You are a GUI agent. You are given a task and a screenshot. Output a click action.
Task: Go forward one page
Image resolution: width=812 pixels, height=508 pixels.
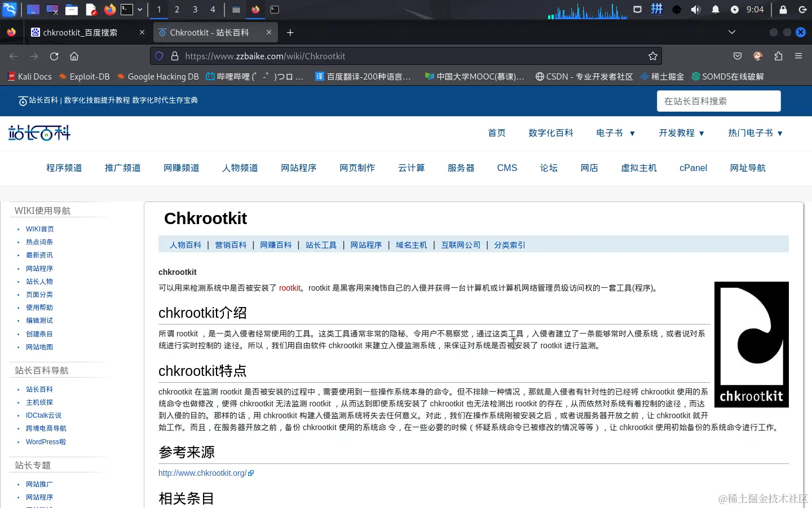(x=34, y=56)
